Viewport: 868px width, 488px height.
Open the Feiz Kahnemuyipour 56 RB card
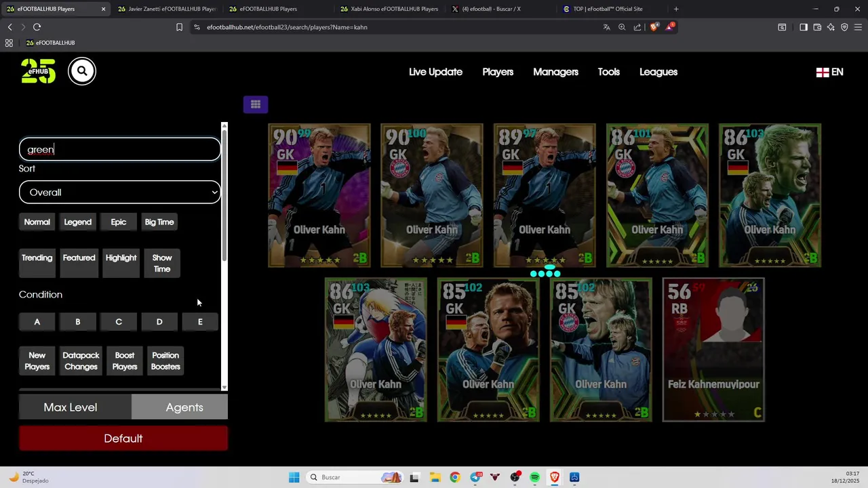pos(713,350)
